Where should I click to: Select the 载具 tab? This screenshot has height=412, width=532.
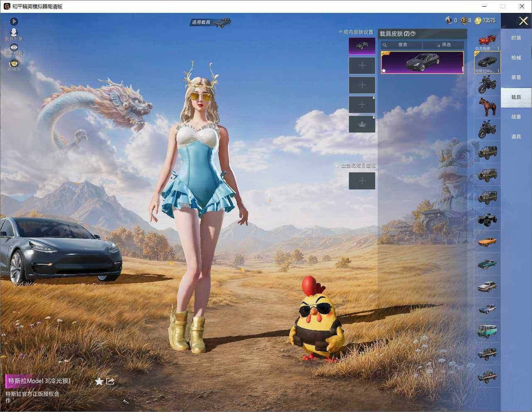click(x=516, y=97)
